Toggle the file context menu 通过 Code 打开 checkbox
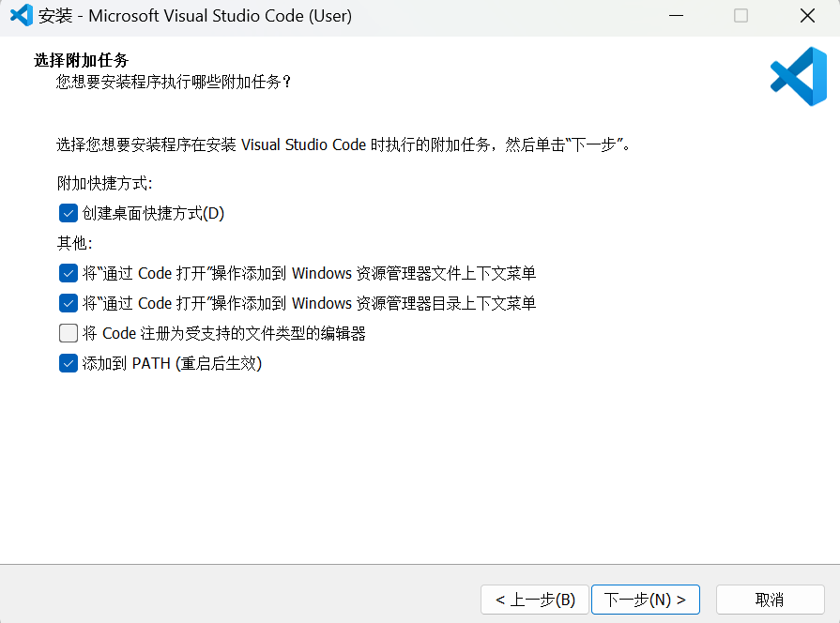This screenshot has height=623, width=840. [68, 273]
